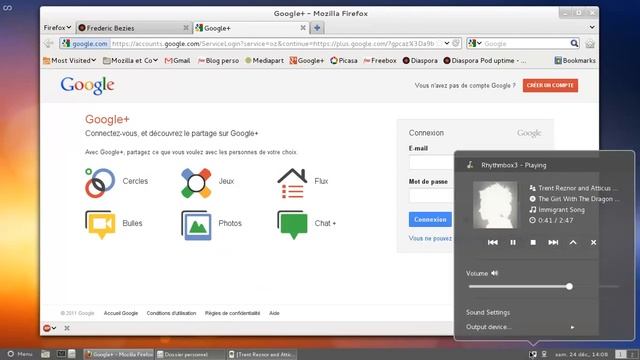Screen dimensions: 640x360
Task: Close the Google+ tab
Action: pos(303,28)
